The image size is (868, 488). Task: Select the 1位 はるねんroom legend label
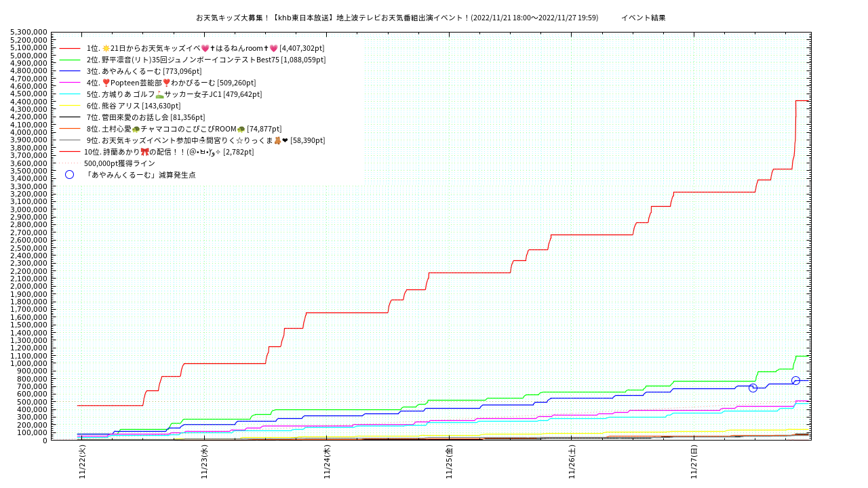tap(205, 49)
